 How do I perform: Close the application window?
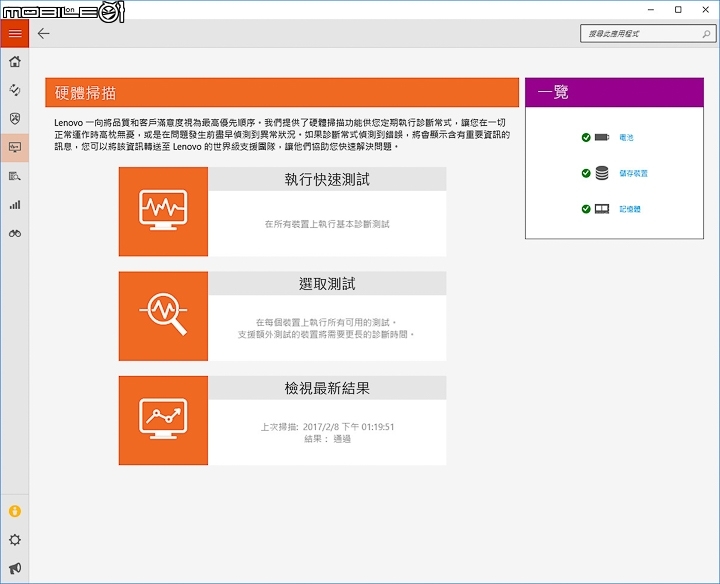pos(706,10)
